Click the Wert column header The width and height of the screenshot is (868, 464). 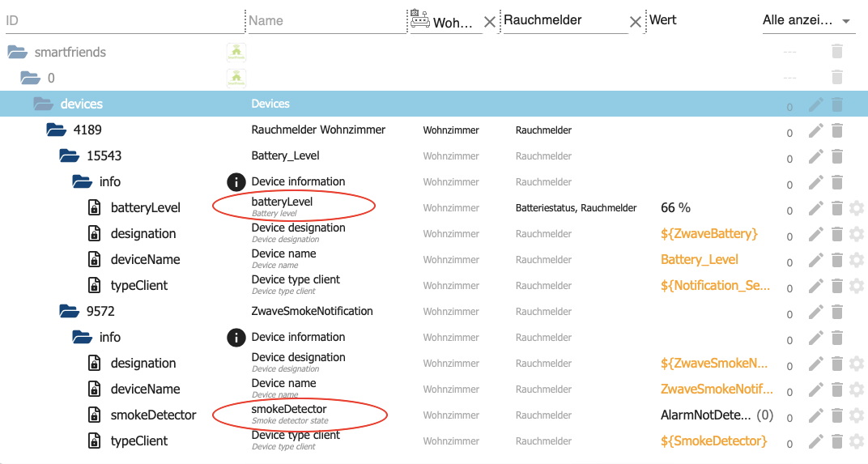[x=662, y=20]
